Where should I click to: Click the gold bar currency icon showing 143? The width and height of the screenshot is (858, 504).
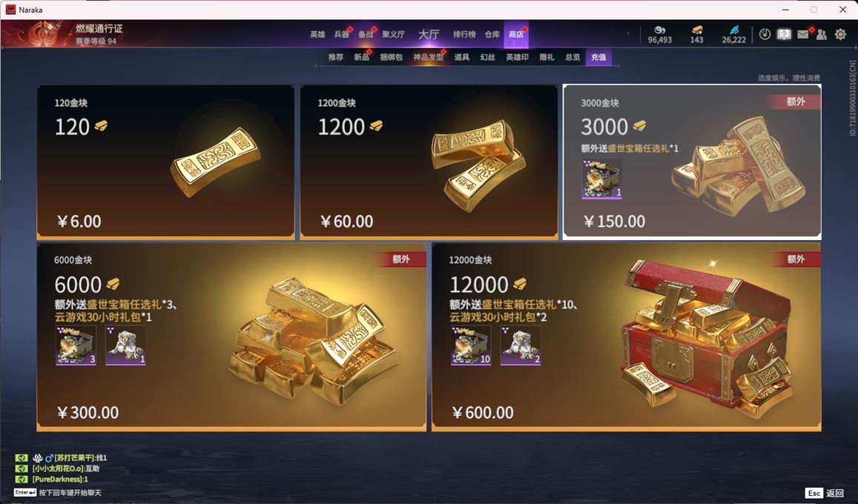(696, 30)
